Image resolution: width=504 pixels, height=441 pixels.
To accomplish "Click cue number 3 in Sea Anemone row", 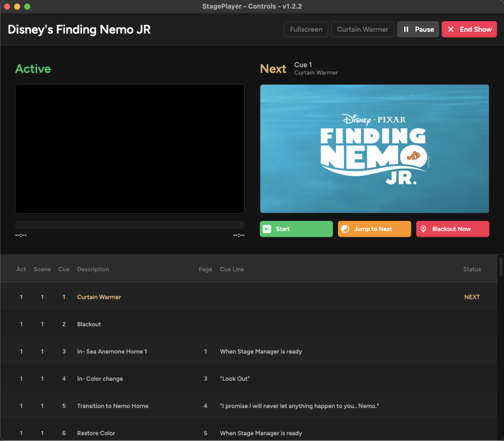I will [x=64, y=351].
